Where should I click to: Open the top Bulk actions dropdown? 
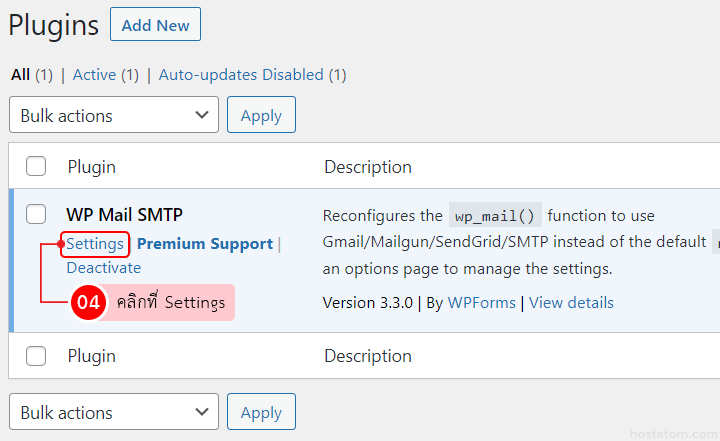pyautogui.click(x=114, y=115)
